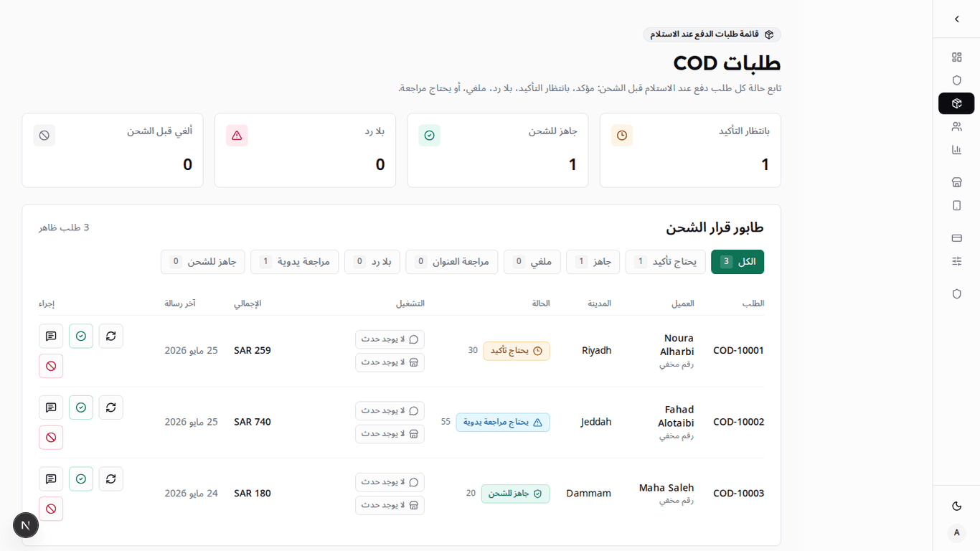Open message icon for order COD-10001
The image size is (980, 551).
(x=51, y=336)
